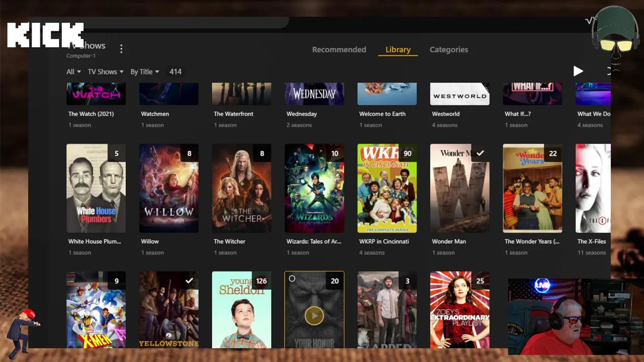This screenshot has height=362, width=644.
Task: Open the Yellowstone poster
Action: [x=169, y=310]
